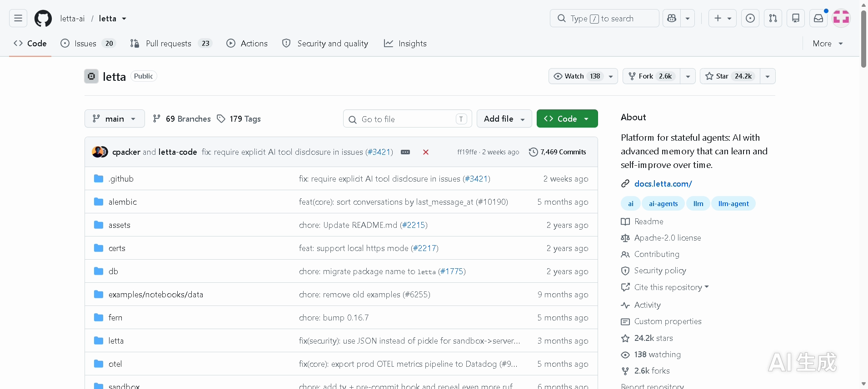Open the global navigation hamburger menu

click(18, 18)
